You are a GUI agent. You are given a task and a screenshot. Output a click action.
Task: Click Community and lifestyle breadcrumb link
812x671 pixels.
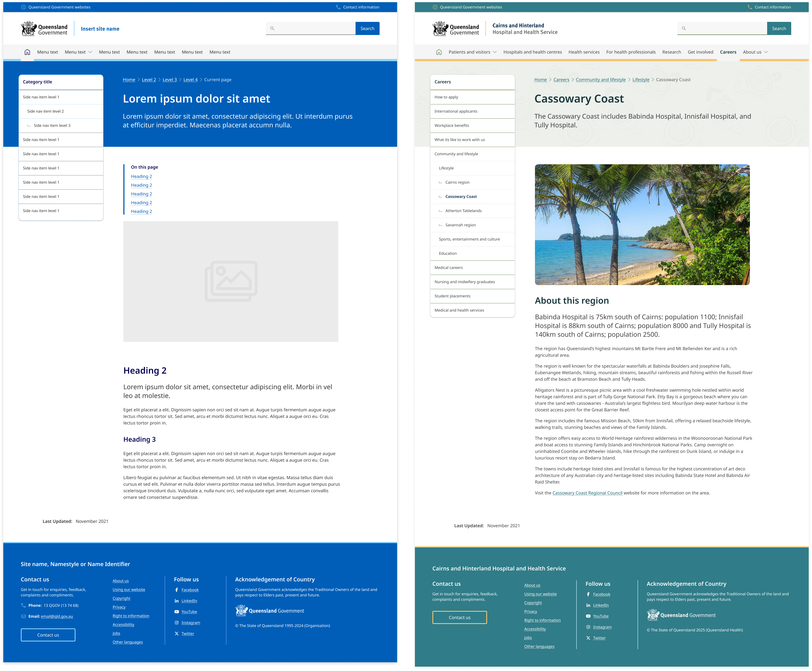pyautogui.click(x=601, y=80)
